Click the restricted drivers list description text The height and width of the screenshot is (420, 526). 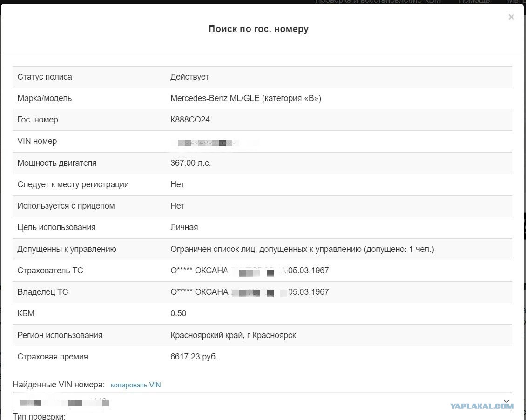(302, 249)
